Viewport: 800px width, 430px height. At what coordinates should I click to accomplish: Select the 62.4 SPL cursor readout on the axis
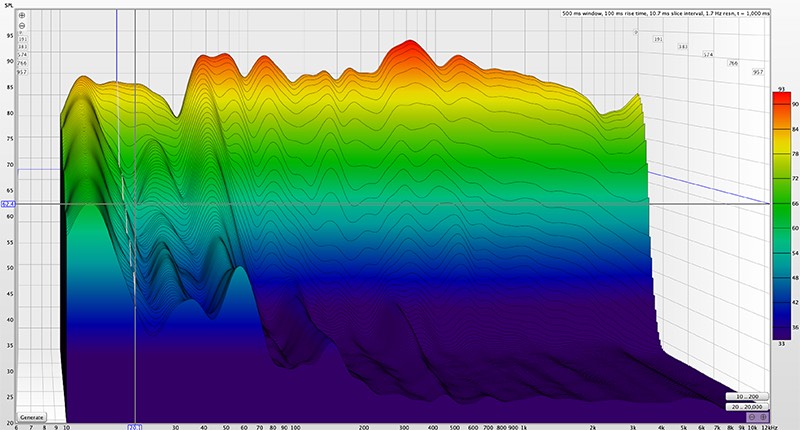tap(7, 204)
